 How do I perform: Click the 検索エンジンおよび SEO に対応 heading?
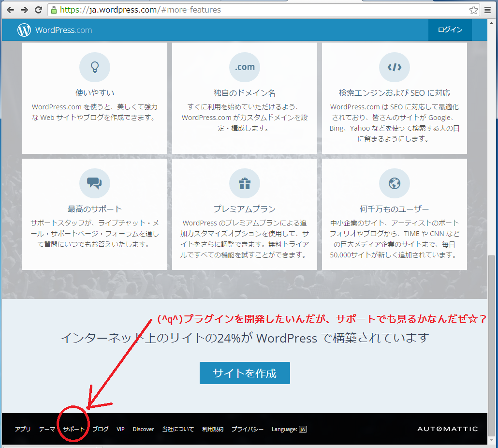(x=395, y=93)
